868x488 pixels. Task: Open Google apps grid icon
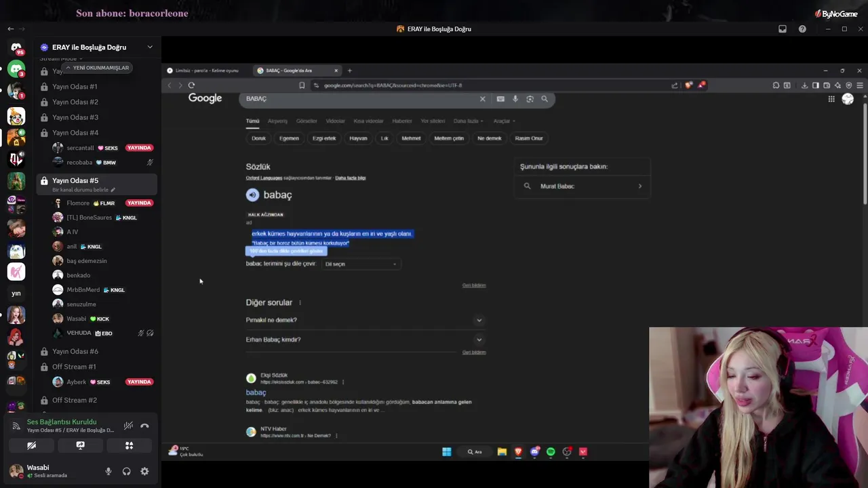(x=831, y=99)
